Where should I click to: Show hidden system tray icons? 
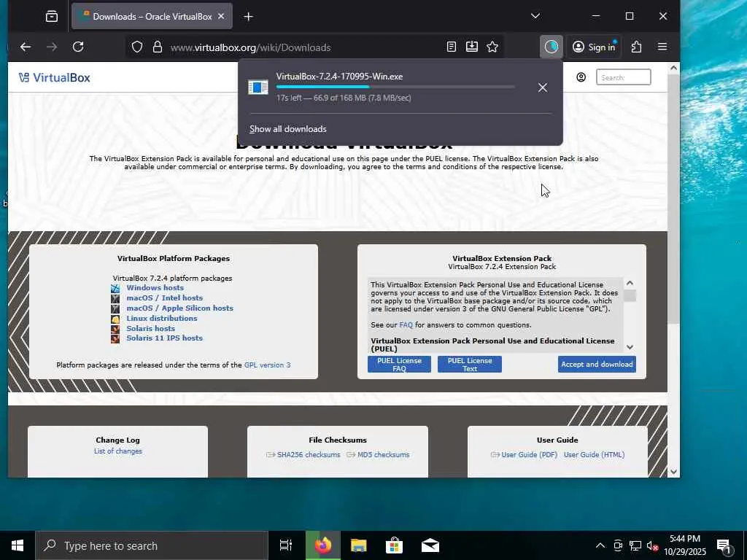pyautogui.click(x=600, y=545)
